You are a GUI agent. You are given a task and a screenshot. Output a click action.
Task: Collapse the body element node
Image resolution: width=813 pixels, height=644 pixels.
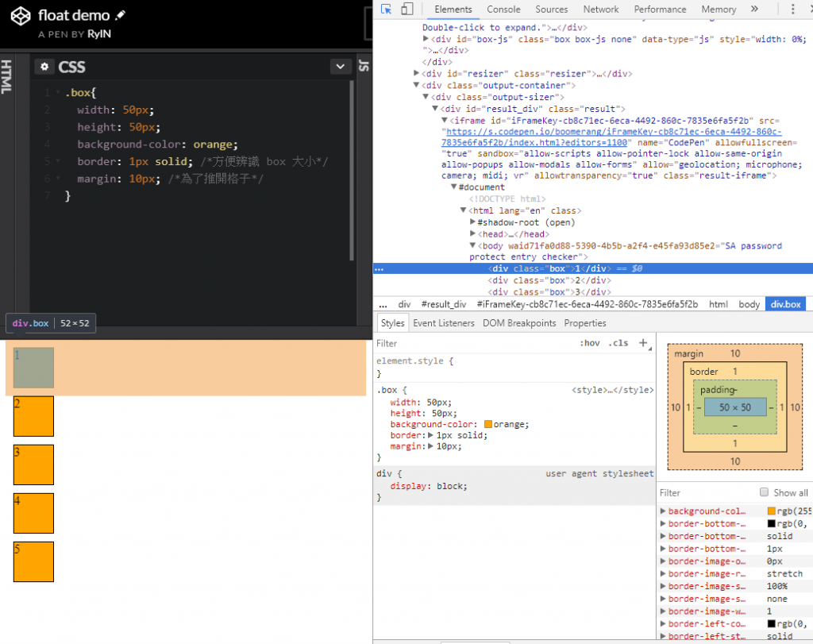[x=472, y=245]
